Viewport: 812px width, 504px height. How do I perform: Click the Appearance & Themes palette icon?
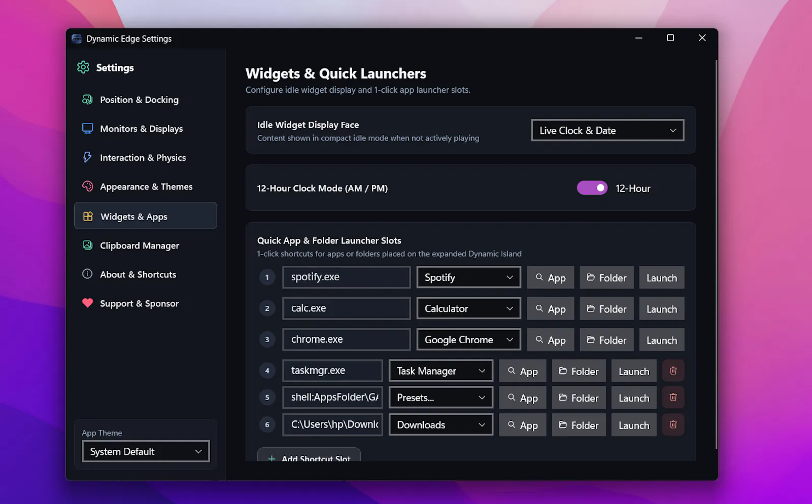(87, 186)
